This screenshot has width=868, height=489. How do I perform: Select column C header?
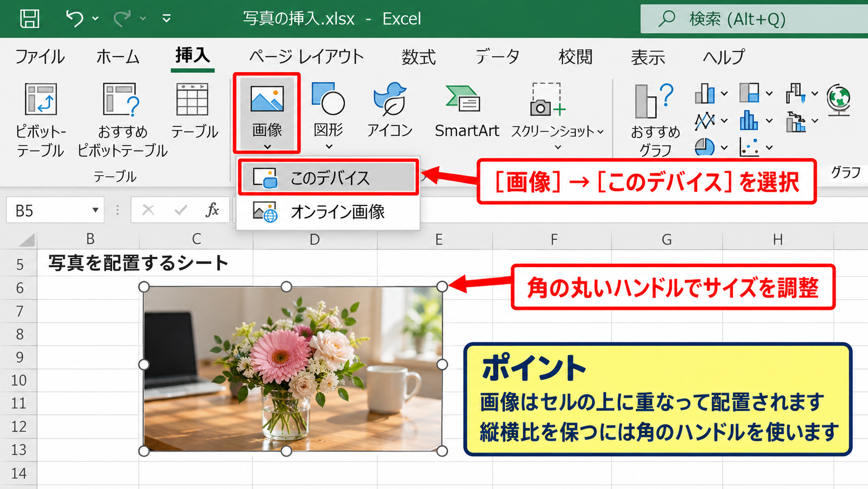pos(196,239)
